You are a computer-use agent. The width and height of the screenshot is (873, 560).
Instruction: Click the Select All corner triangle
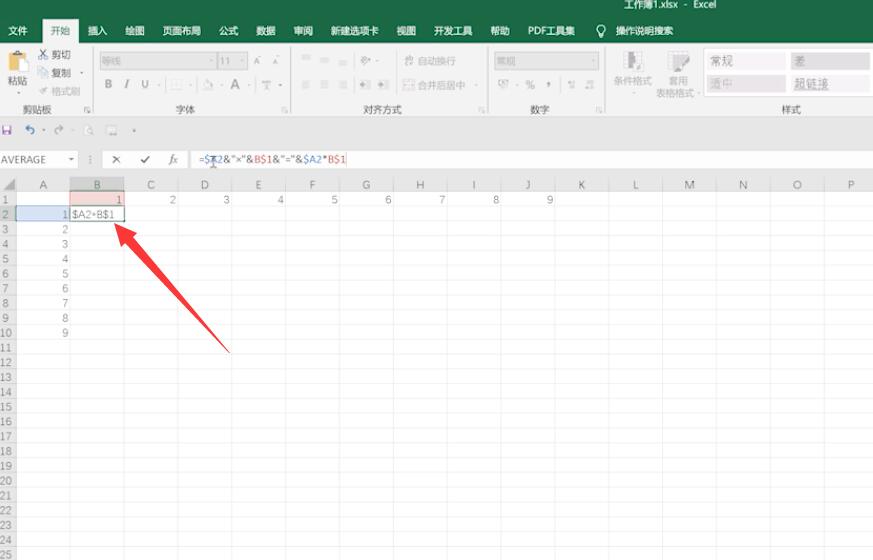click(x=8, y=184)
